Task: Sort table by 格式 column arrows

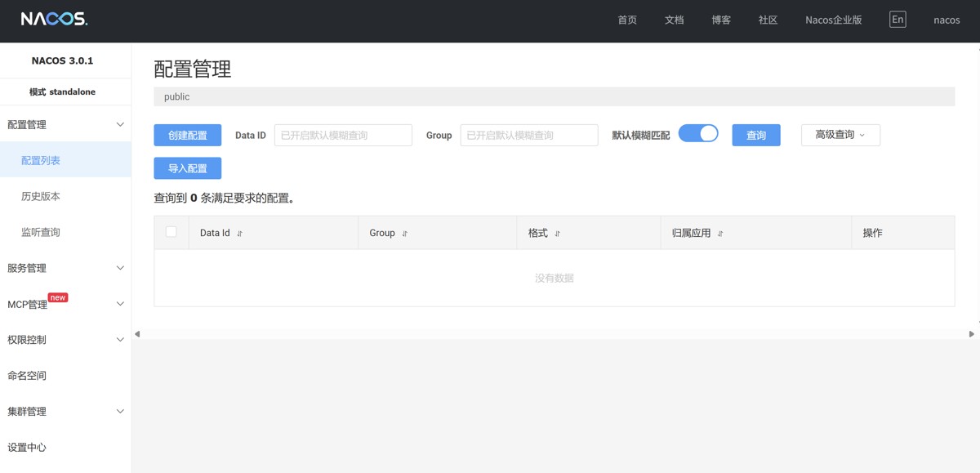Action: 557,234
